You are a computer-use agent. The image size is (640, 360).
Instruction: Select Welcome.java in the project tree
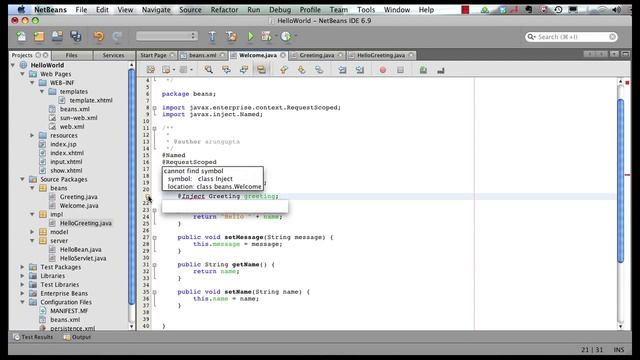[79, 206]
